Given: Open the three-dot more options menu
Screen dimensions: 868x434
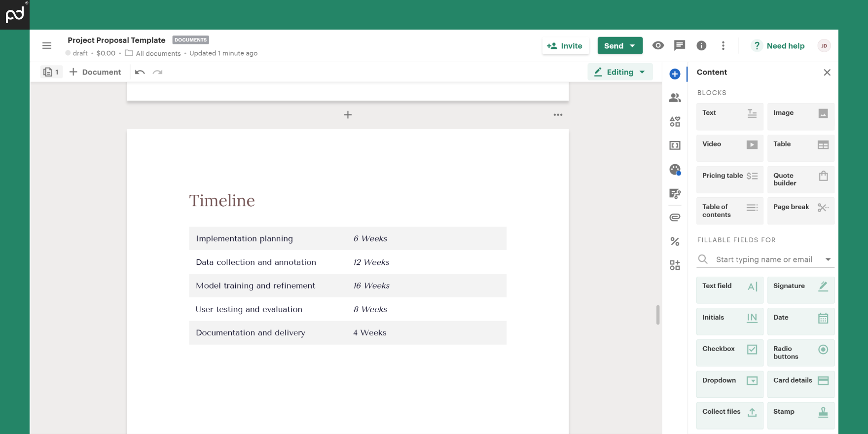Looking at the screenshot, I should point(723,46).
